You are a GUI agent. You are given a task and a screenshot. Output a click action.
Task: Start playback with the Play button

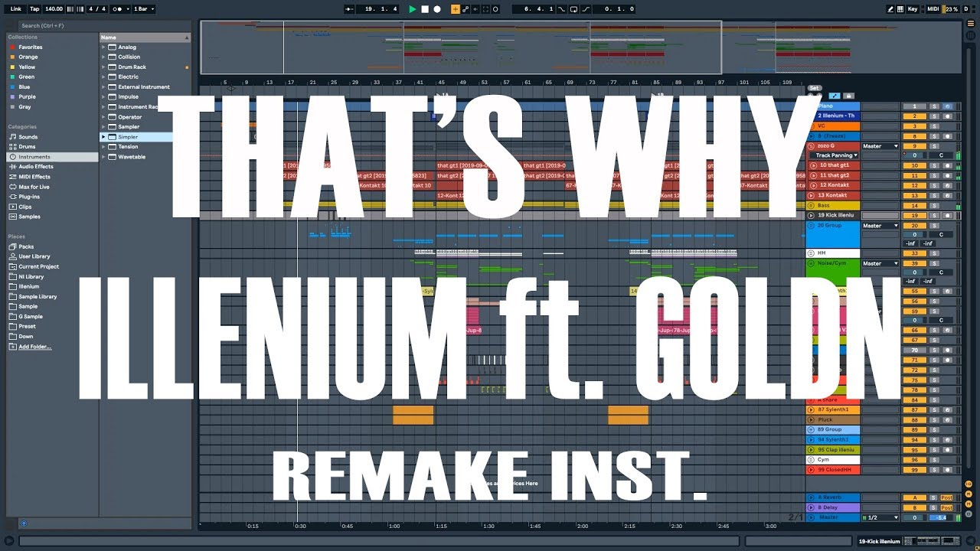click(x=413, y=9)
